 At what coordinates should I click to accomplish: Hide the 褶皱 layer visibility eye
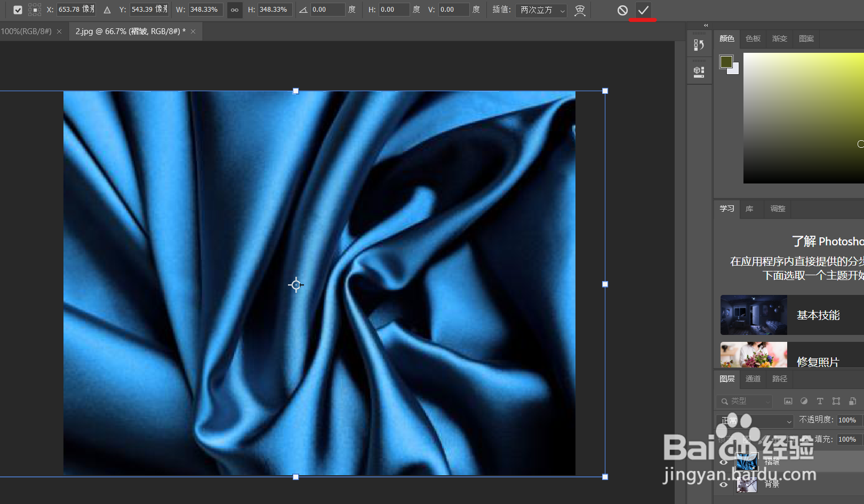[724, 462]
